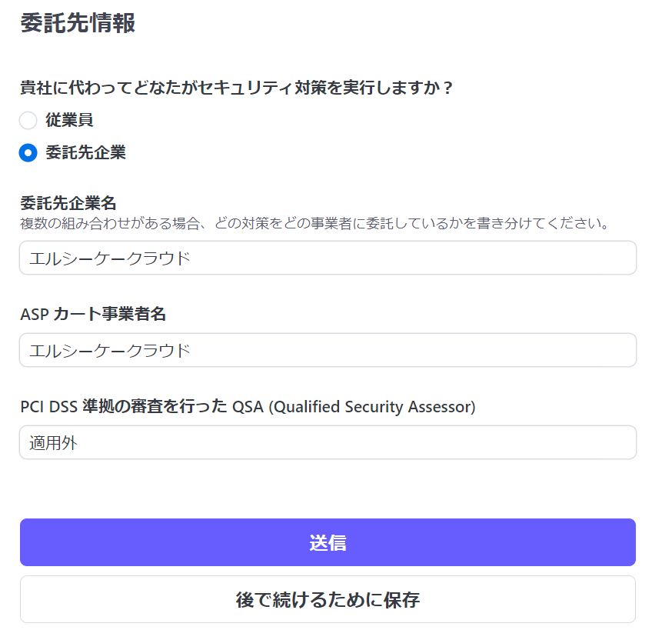Click the 後で続けるために保存 button
Viewport: 672px width, 640px height.
coord(328,599)
